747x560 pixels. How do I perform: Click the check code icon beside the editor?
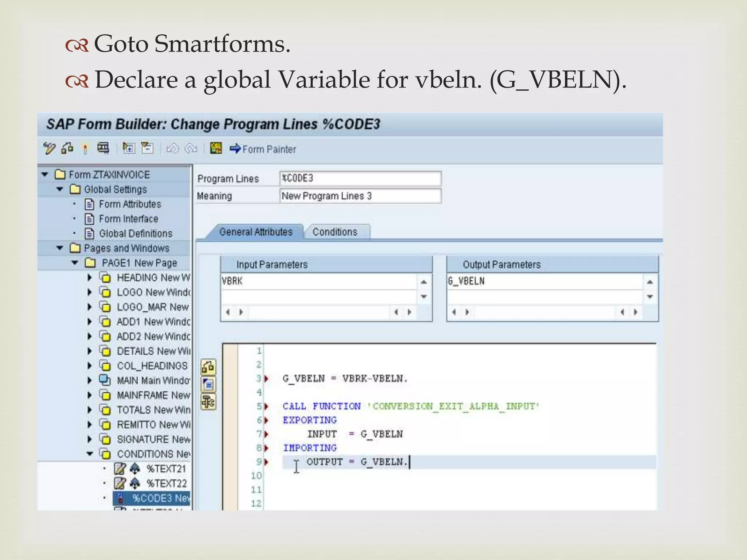208,367
